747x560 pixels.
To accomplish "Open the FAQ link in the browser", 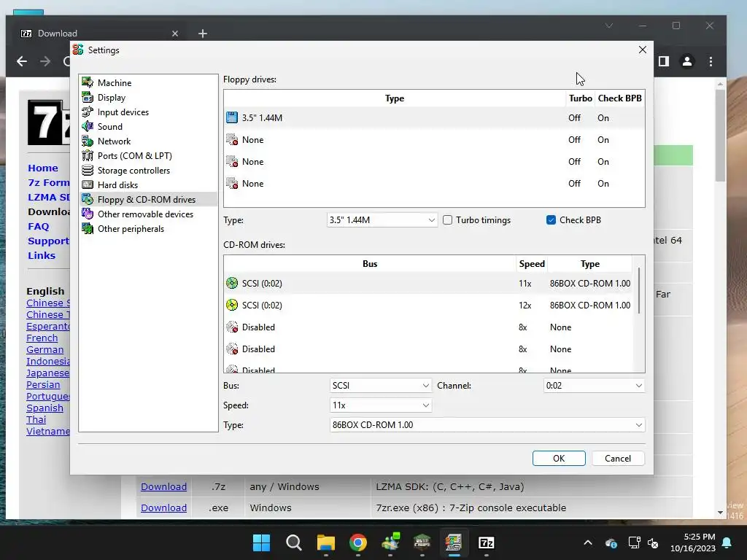I will (38, 226).
